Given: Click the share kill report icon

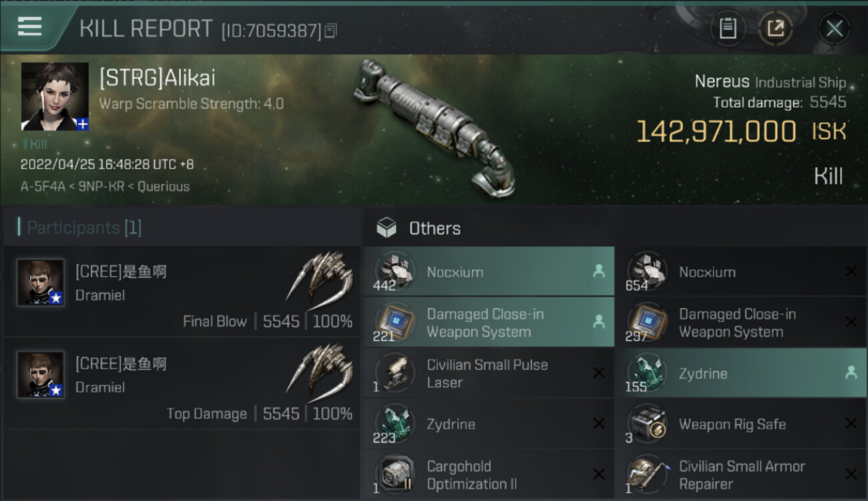Looking at the screenshot, I should 775,29.
